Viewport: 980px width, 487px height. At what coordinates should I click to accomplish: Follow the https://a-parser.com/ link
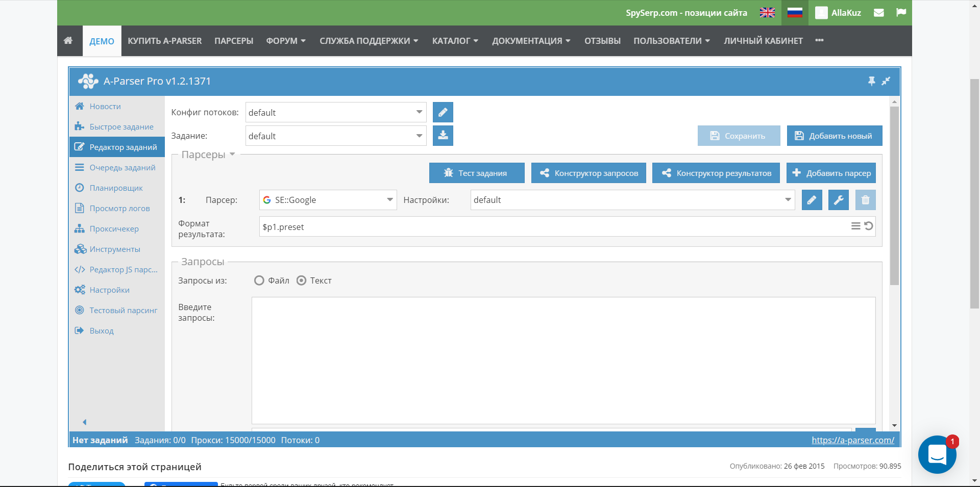(x=853, y=440)
